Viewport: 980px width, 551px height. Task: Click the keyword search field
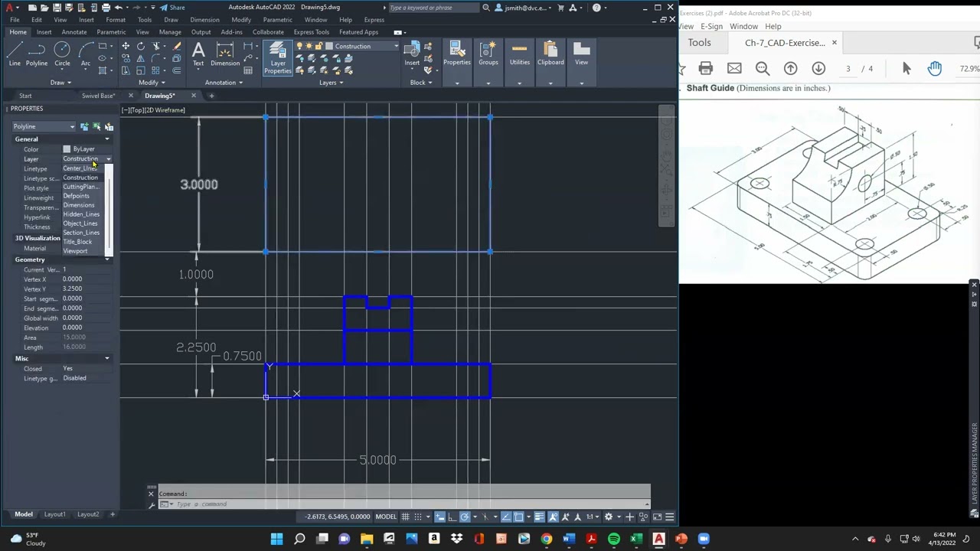point(433,8)
